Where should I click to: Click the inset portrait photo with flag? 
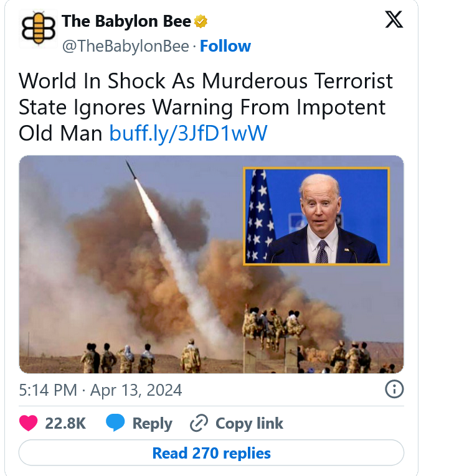pyautogui.click(x=316, y=216)
